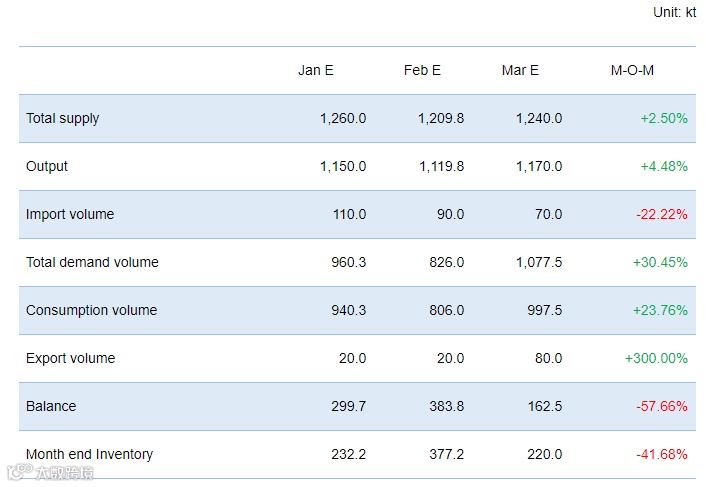Viewport: 706px width, 487px height.
Task: Click the Feb E column header
Action: click(422, 70)
